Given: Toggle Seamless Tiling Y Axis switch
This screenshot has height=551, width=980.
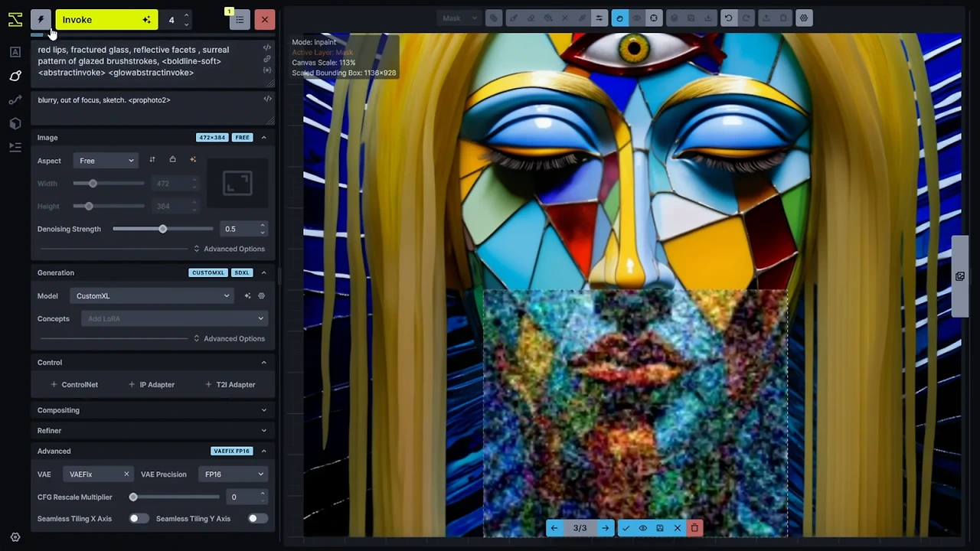Looking at the screenshot, I should (x=257, y=519).
